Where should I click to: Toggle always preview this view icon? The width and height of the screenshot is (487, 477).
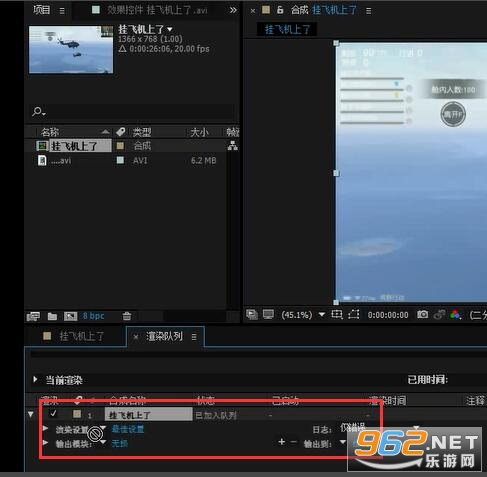pyautogui.click(x=252, y=314)
